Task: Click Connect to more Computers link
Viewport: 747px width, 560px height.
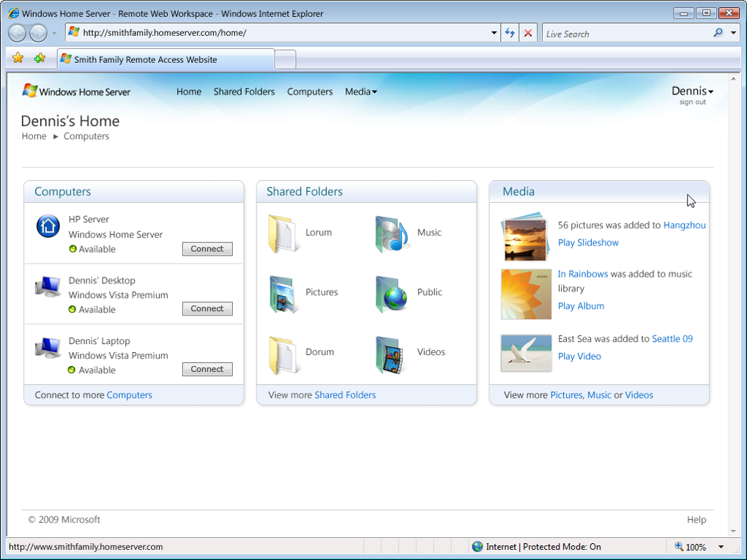Action: (x=129, y=395)
